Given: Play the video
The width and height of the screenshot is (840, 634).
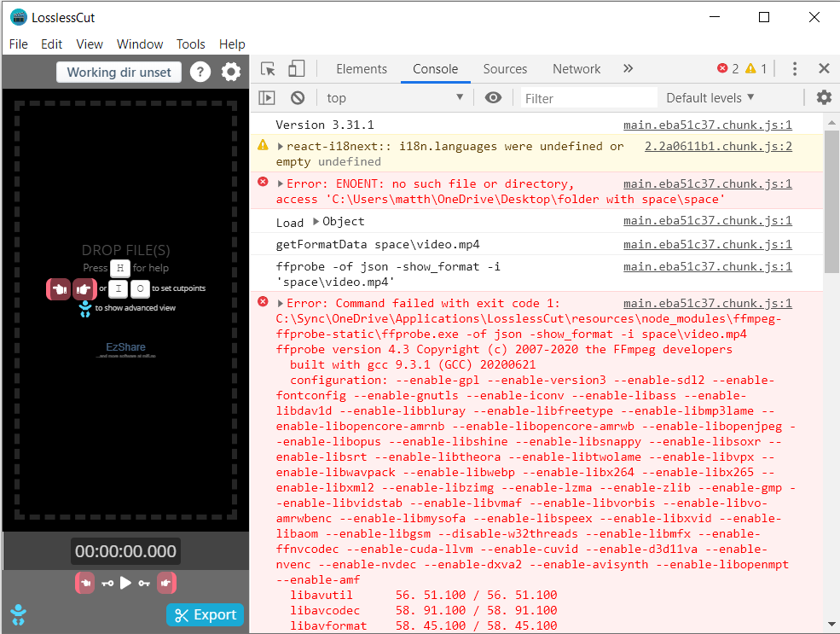Looking at the screenshot, I should (x=125, y=583).
